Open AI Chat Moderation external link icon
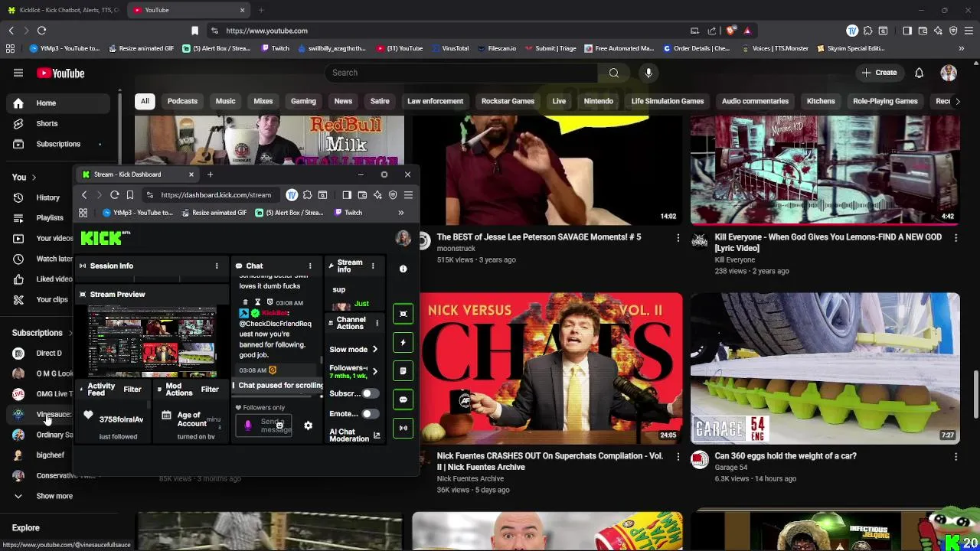980x551 pixels. click(377, 435)
